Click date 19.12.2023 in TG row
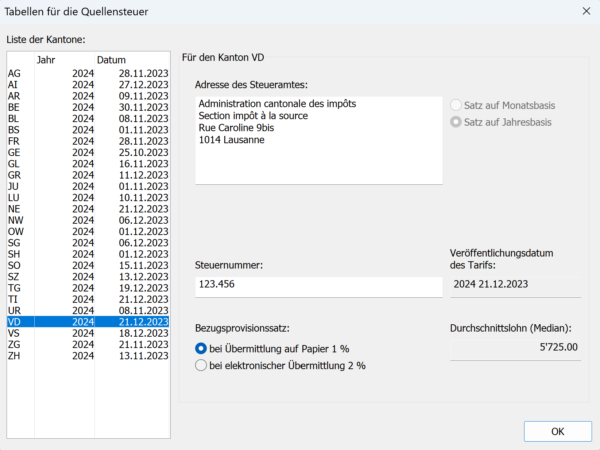The height and width of the screenshot is (450, 600). coord(143,288)
